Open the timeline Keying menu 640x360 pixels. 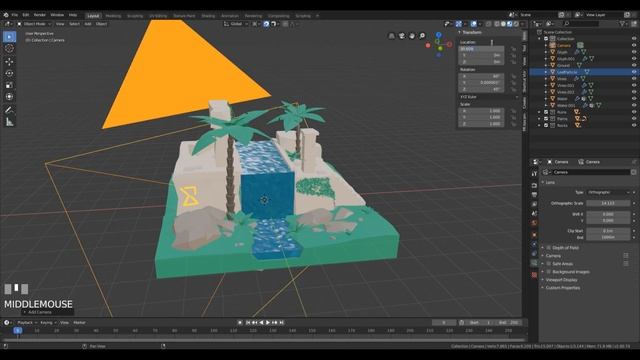point(47,323)
